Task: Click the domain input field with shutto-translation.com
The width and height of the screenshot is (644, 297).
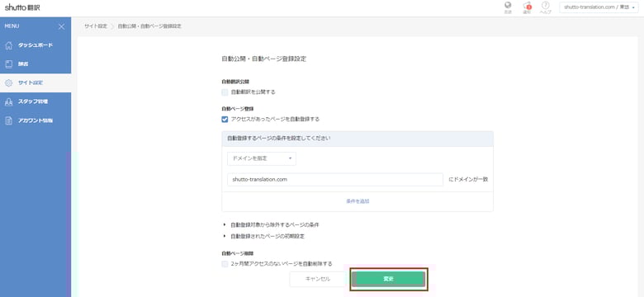Action: click(335, 179)
